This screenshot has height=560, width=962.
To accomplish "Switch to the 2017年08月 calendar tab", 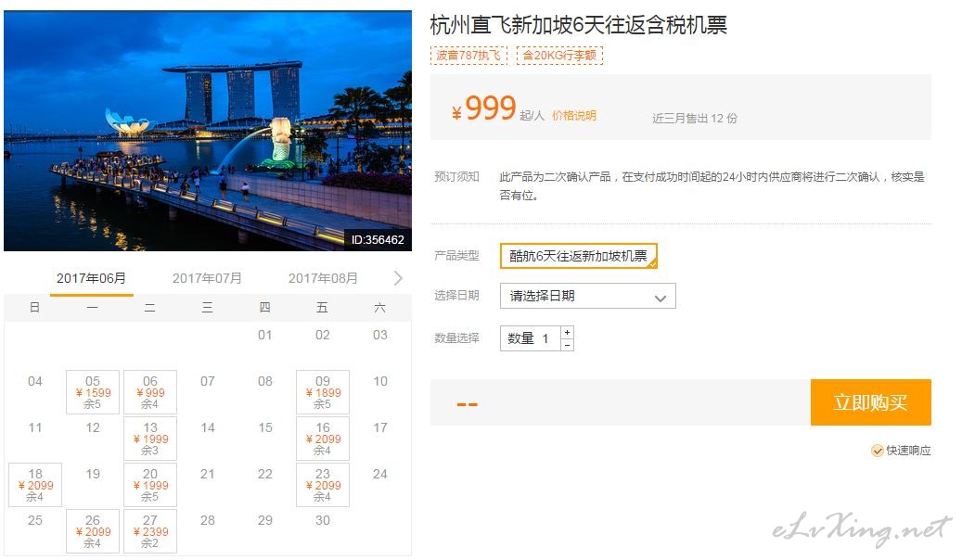I will click(323, 278).
